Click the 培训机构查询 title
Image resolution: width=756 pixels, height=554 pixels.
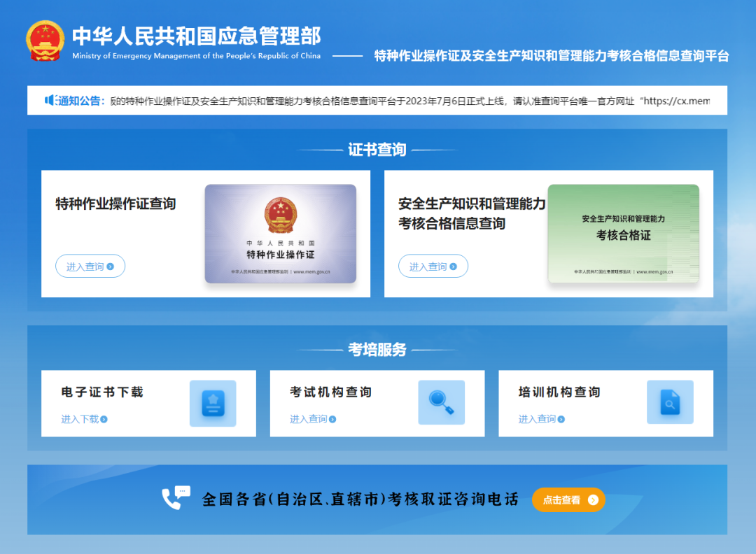[x=559, y=392]
